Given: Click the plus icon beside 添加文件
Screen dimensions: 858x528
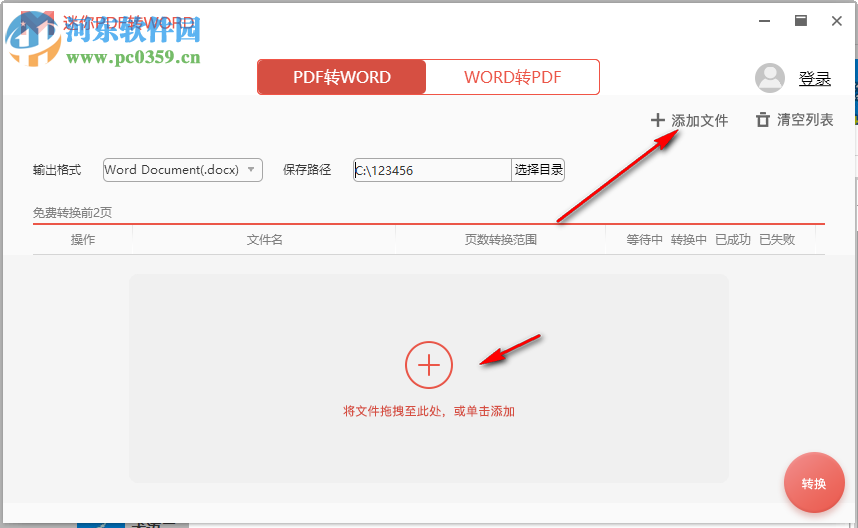Looking at the screenshot, I should 658,120.
